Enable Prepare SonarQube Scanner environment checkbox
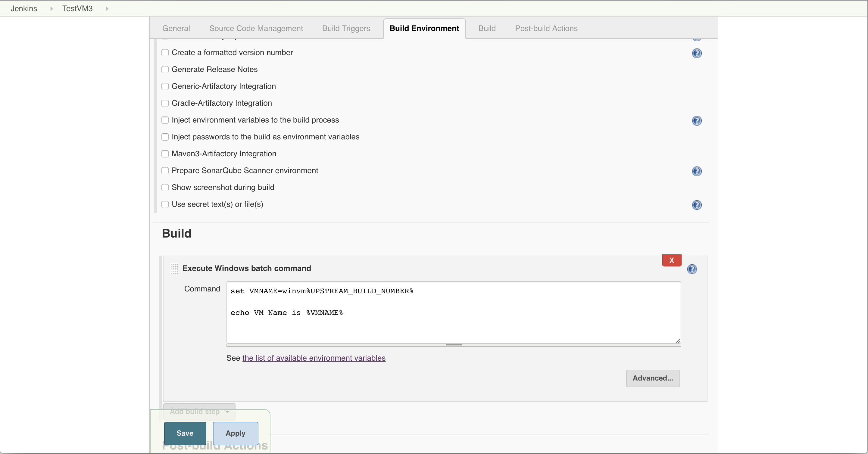Screen dimensions: 868x454 point(165,170)
